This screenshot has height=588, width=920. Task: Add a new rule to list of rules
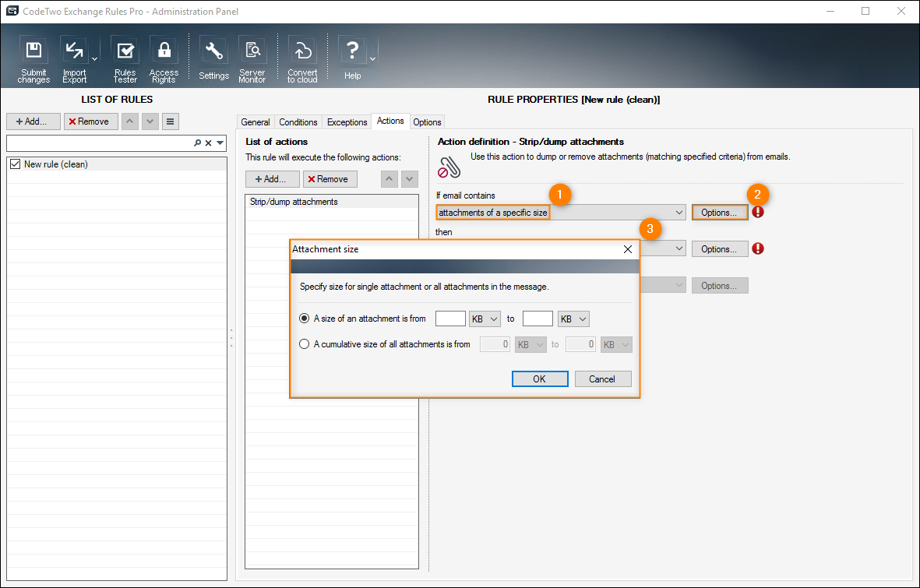(33, 121)
